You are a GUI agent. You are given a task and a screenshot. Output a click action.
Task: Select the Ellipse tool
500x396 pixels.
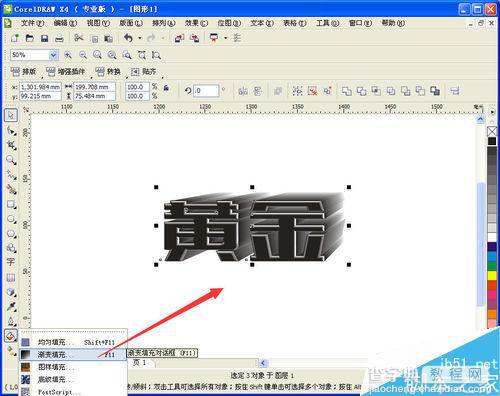11,219
